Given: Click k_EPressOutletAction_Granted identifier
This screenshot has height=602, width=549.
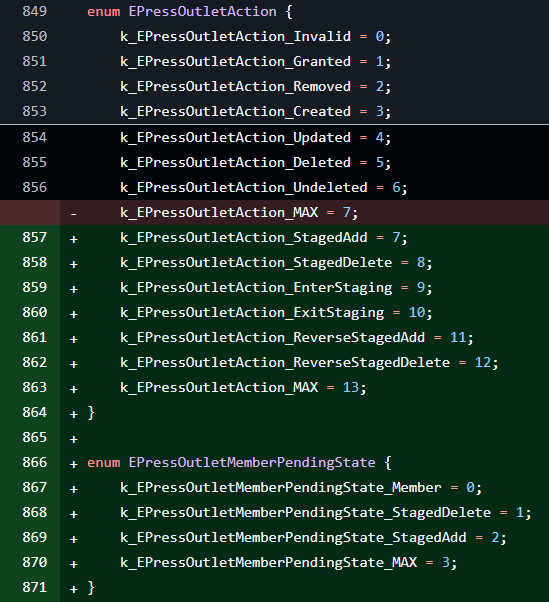Looking at the screenshot, I should tap(235, 61).
